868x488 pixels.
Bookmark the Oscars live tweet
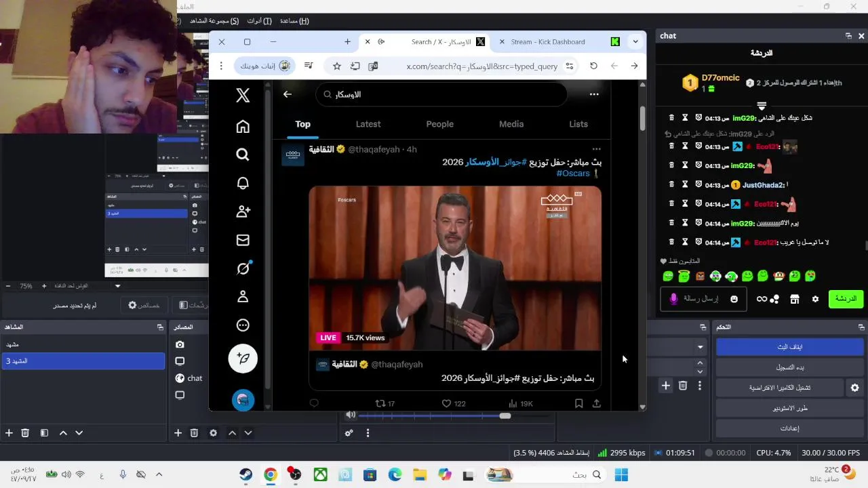point(578,403)
